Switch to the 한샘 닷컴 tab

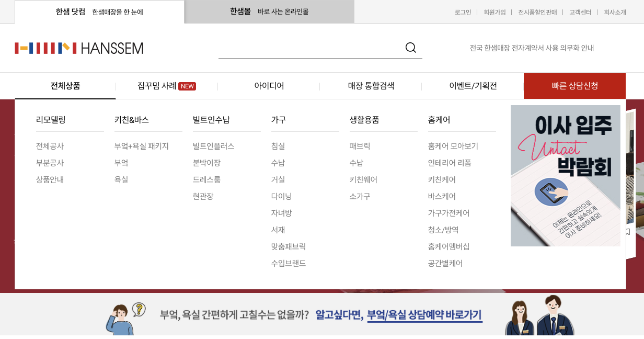[x=99, y=12]
